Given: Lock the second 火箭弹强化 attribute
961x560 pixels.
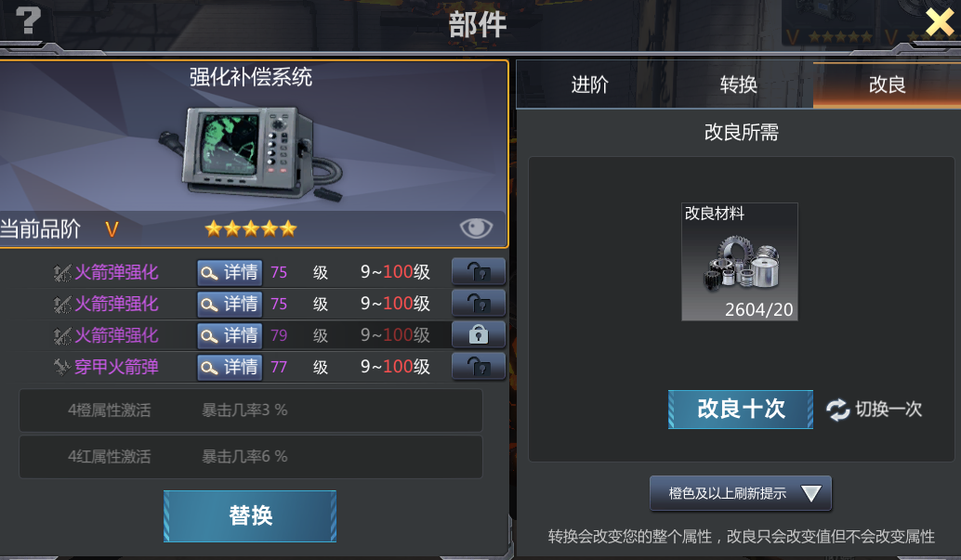Looking at the screenshot, I should (479, 304).
